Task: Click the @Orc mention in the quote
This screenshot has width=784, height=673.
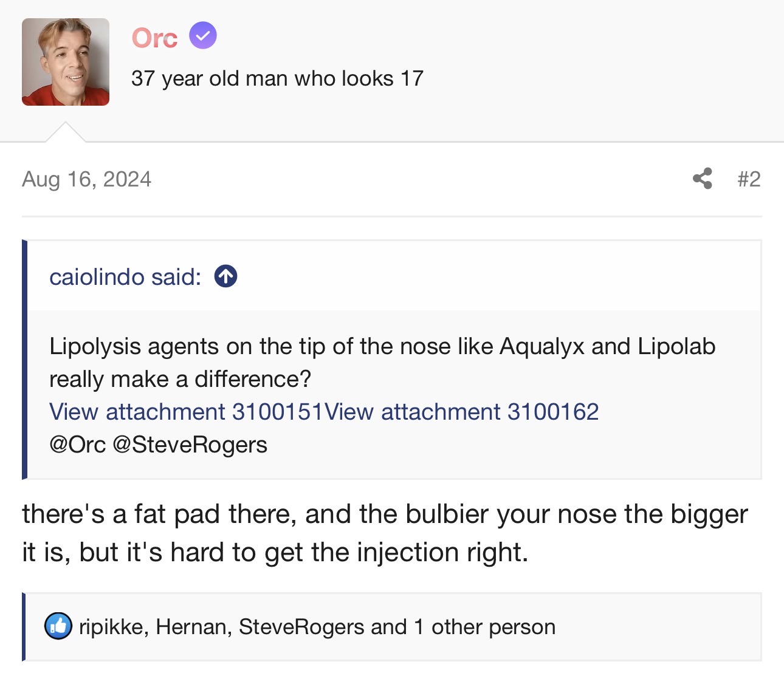Action: tap(78, 445)
